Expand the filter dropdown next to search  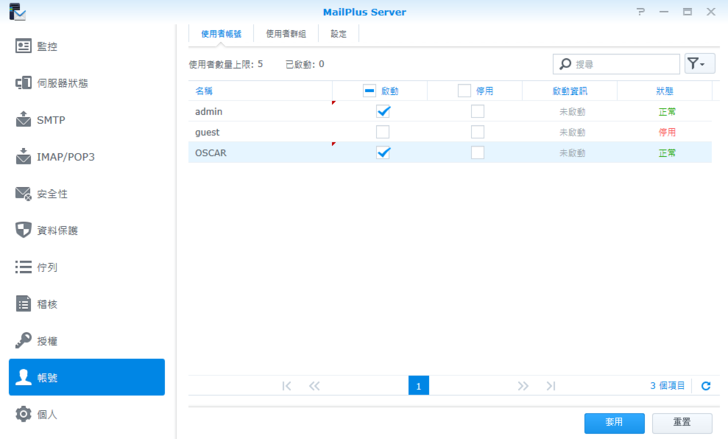pos(700,64)
